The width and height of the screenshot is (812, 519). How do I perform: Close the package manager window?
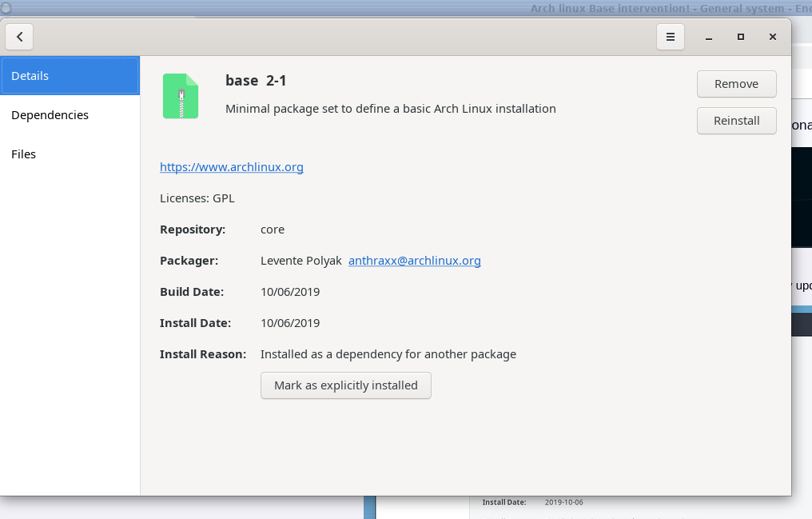[773, 37]
